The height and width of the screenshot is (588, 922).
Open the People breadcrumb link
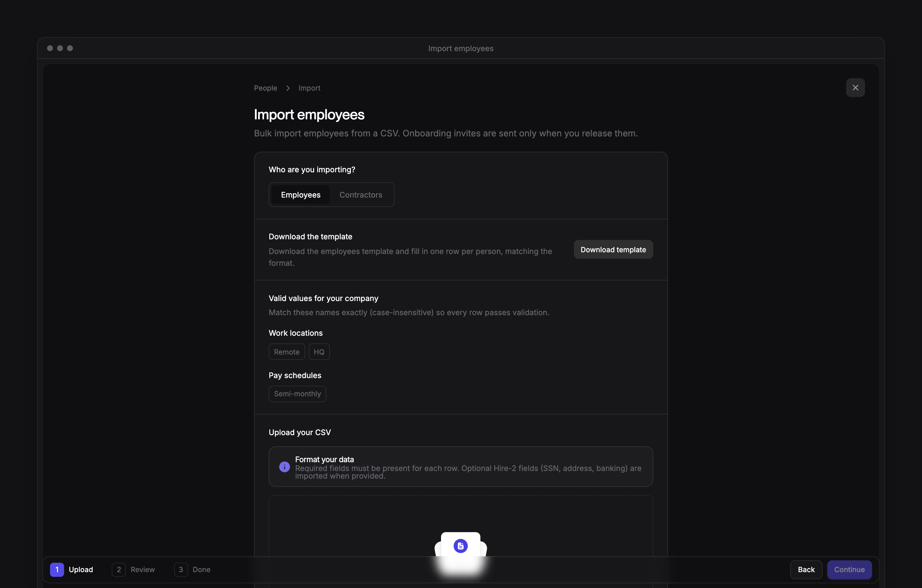click(265, 88)
